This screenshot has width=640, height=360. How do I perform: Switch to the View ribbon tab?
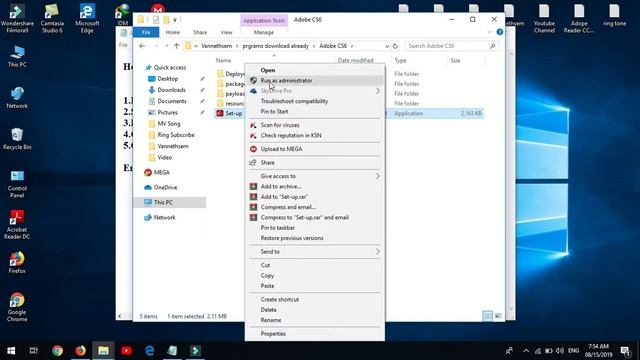coord(227,32)
